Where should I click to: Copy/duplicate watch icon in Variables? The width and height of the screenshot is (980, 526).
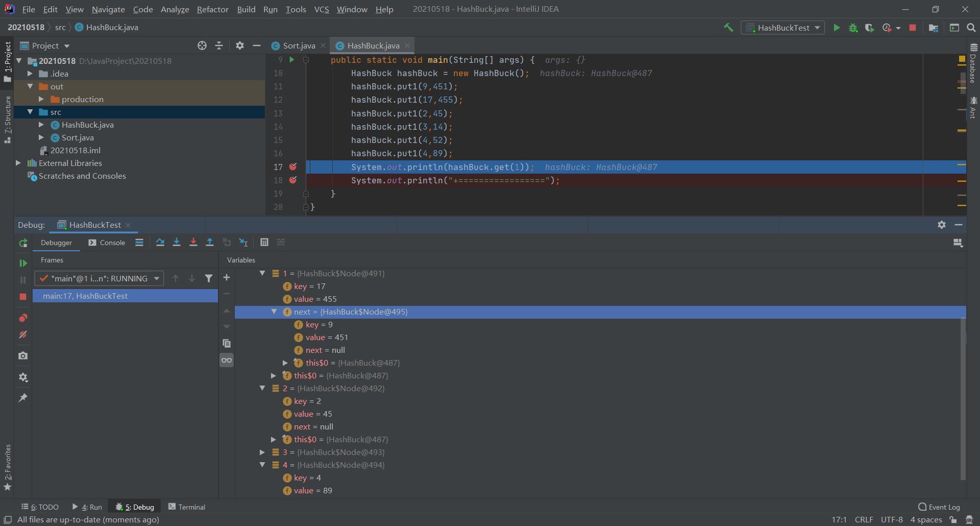tap(227, 343)
